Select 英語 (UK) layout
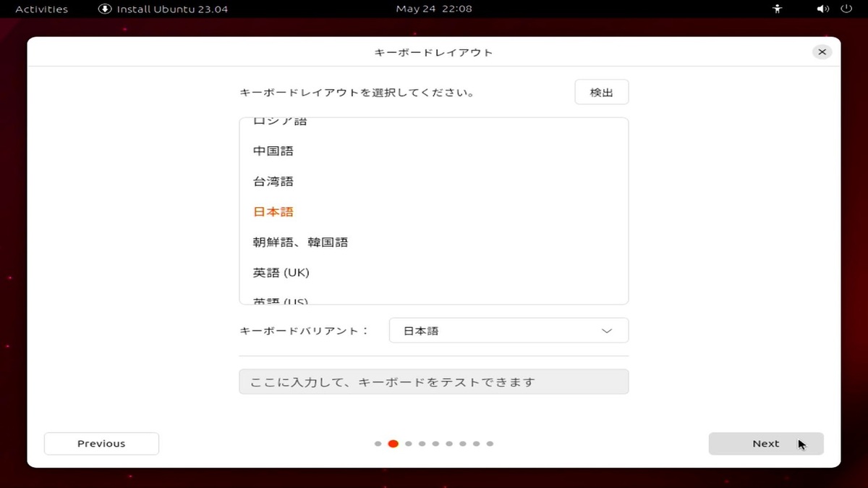This screenshot has width=868, height=488. point(434,273)
